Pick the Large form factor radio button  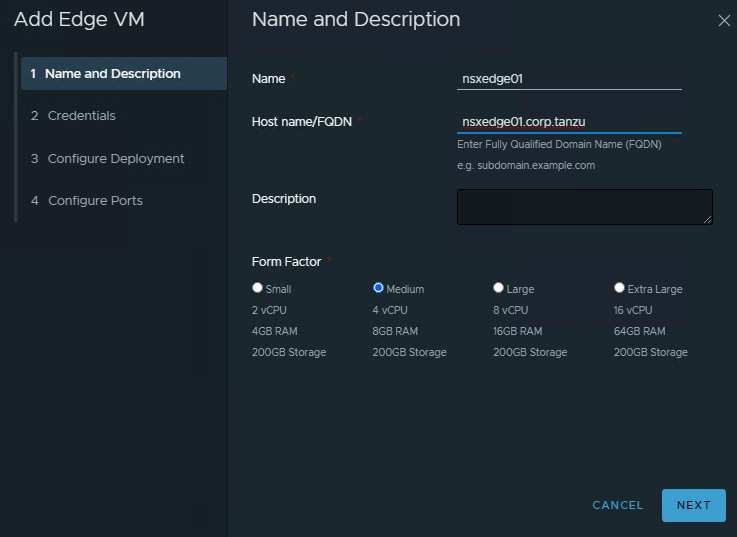(x=499, y=288)
